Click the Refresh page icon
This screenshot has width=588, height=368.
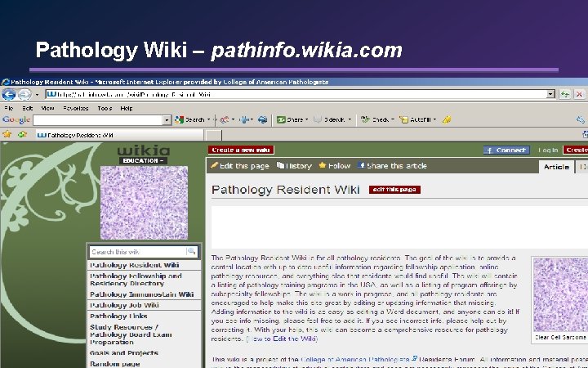565,94
